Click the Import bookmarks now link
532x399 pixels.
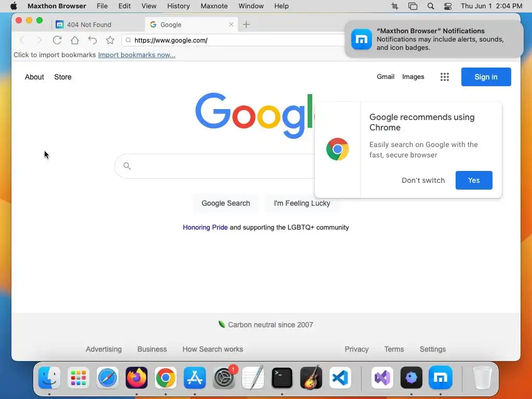coord(137,55)
